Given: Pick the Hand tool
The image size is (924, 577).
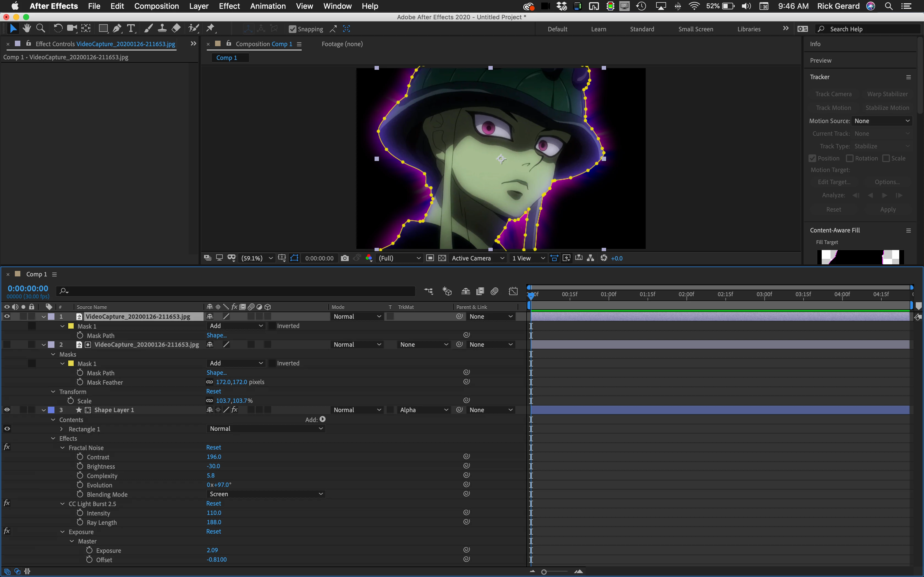Looking at the screenshot, I should pos(27,29).
